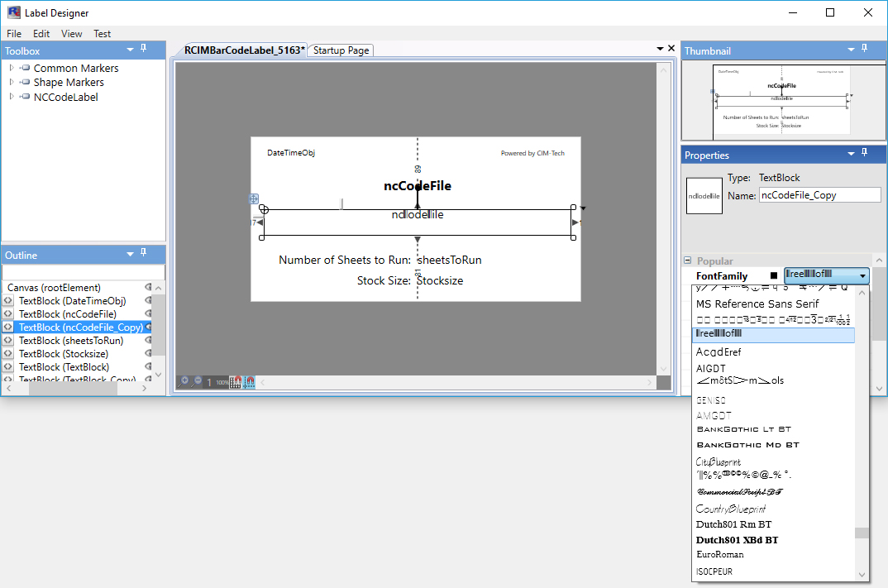888x588 pixels.
Task: Collapse the Popular properties section
Action: point(688,261)
